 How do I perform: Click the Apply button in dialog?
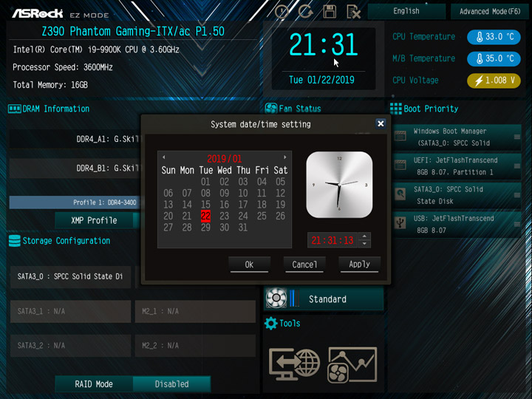(x=360, y=265)
